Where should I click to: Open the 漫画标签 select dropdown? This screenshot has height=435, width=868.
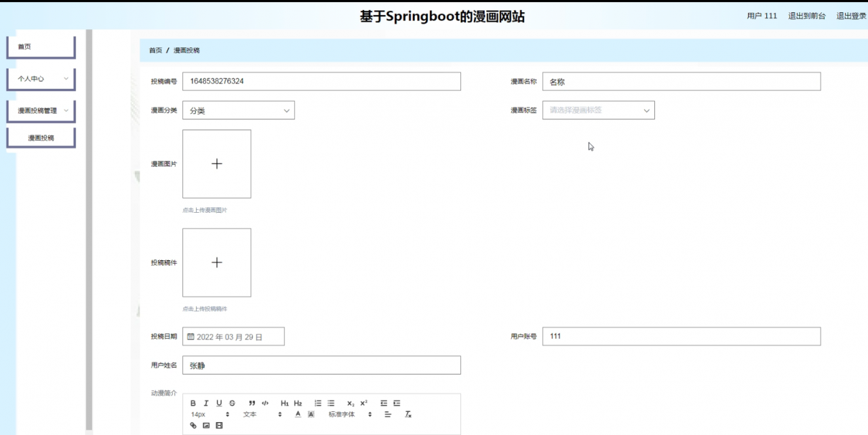tap(598, 110)
